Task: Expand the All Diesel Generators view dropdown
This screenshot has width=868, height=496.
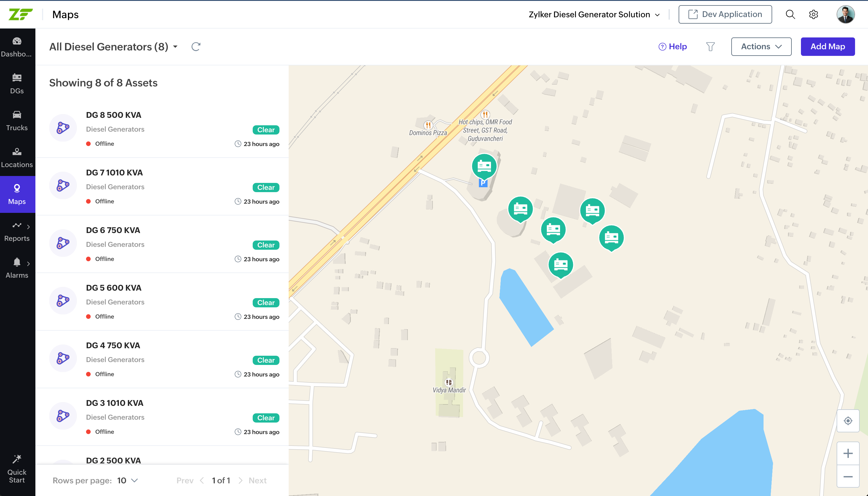Action: (x=175, y=47)
